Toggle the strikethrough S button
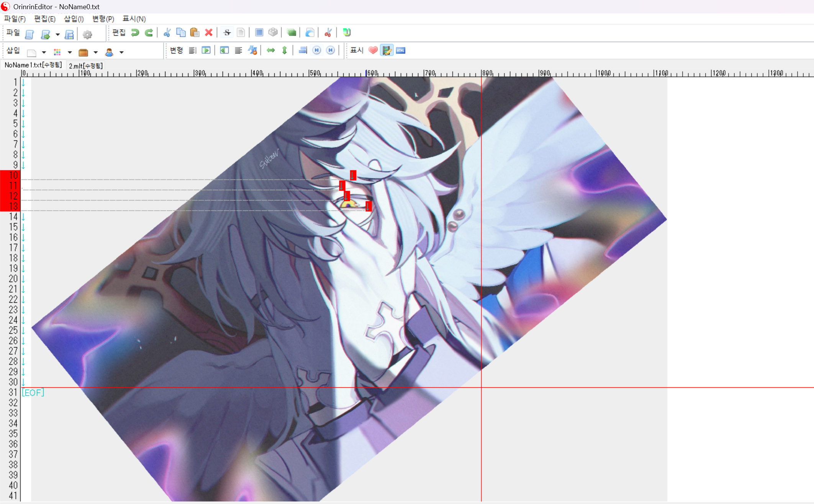 pos(227,33)
